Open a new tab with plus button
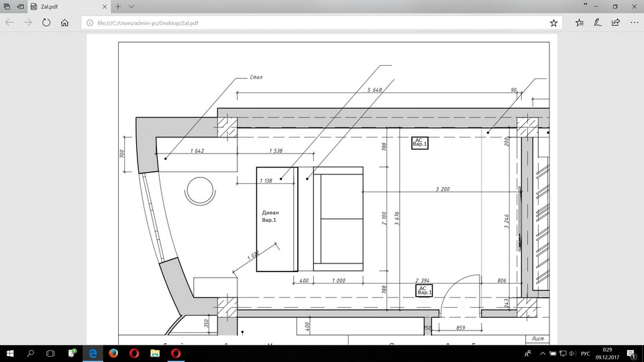The width and height of the screenshot is (644, 362). [118, 6]
